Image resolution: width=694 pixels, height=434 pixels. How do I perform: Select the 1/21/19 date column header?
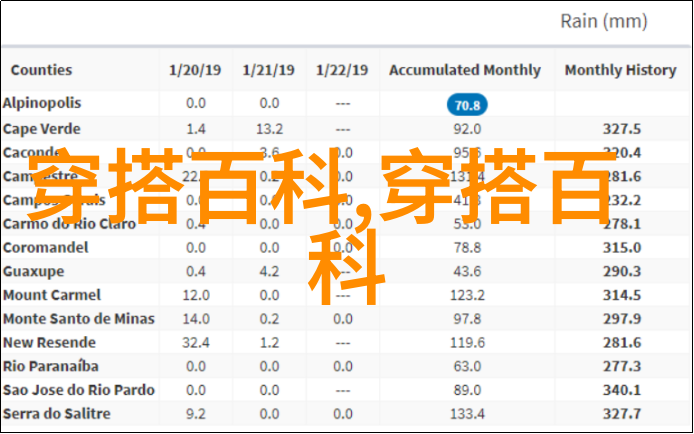[269, 70]
